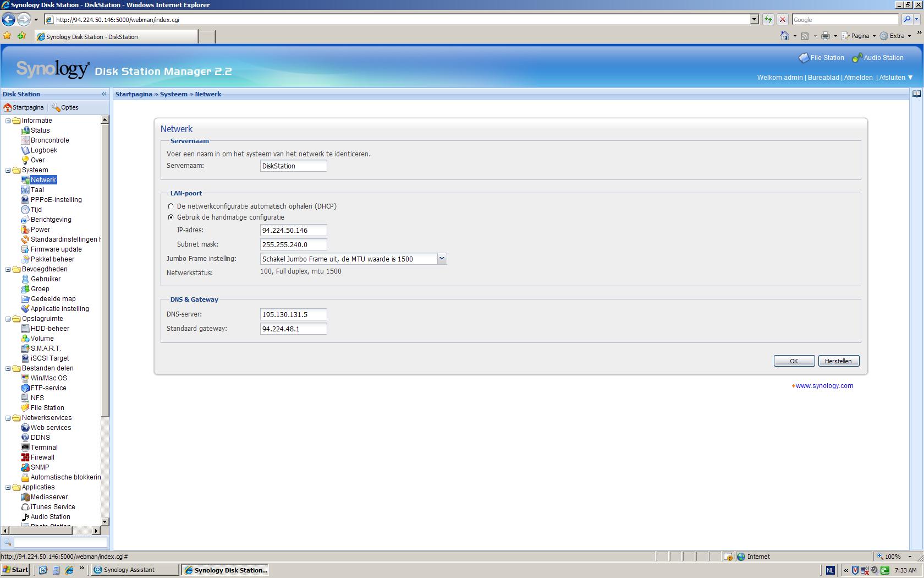
Task: Open Broncontrole in the sidebar
Action: point(50,140)
